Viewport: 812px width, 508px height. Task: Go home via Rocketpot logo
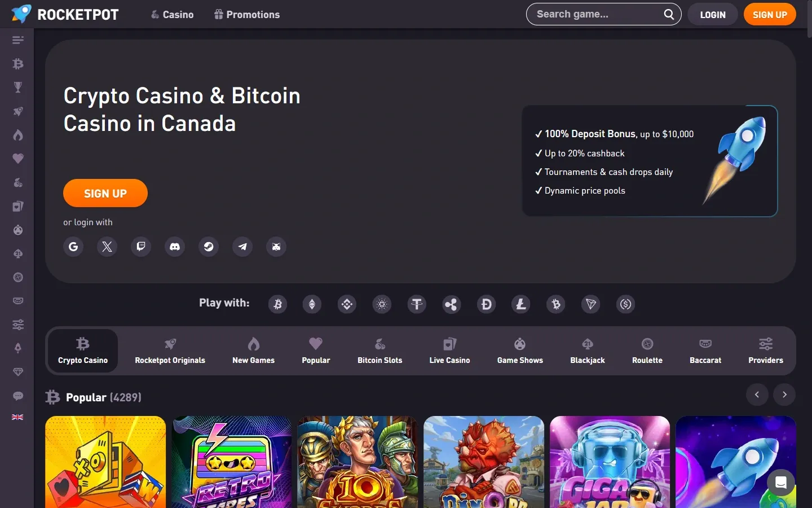[x=65, y=14]
